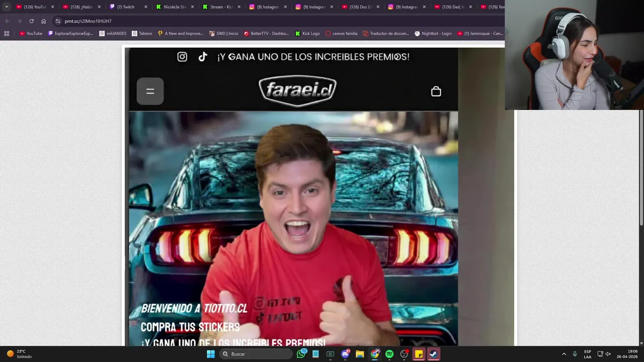Click the streamer webcam overlay

(x=574, y=55)
